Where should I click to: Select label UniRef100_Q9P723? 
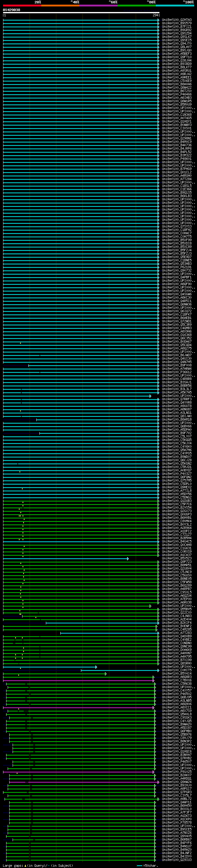[x=177, y=562]
